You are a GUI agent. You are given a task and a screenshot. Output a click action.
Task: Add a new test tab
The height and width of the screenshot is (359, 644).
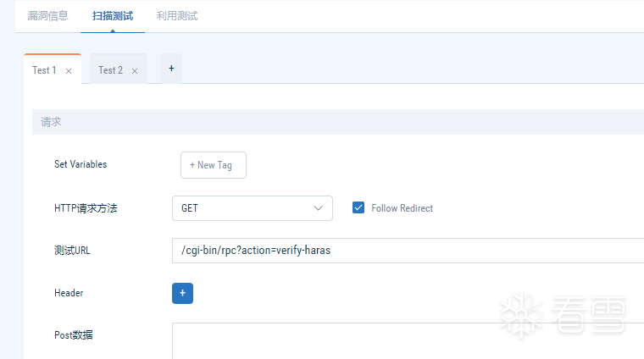click(x=171, y=69)
